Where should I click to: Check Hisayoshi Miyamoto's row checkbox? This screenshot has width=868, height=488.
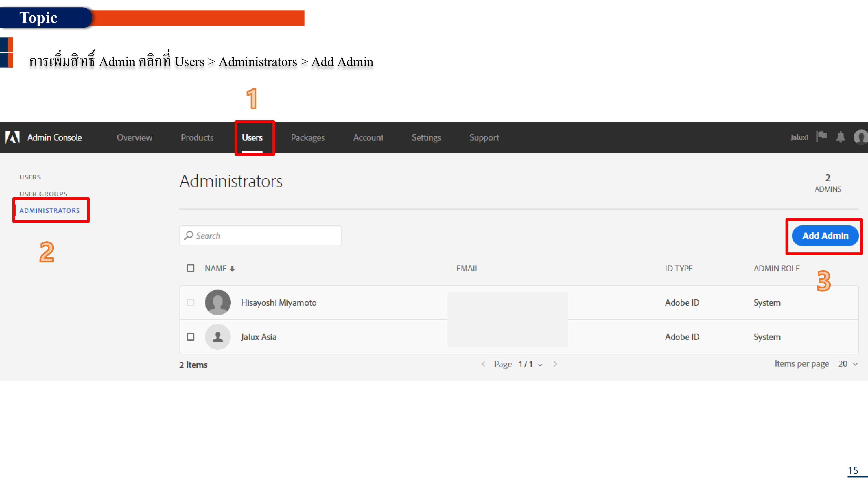190,302
